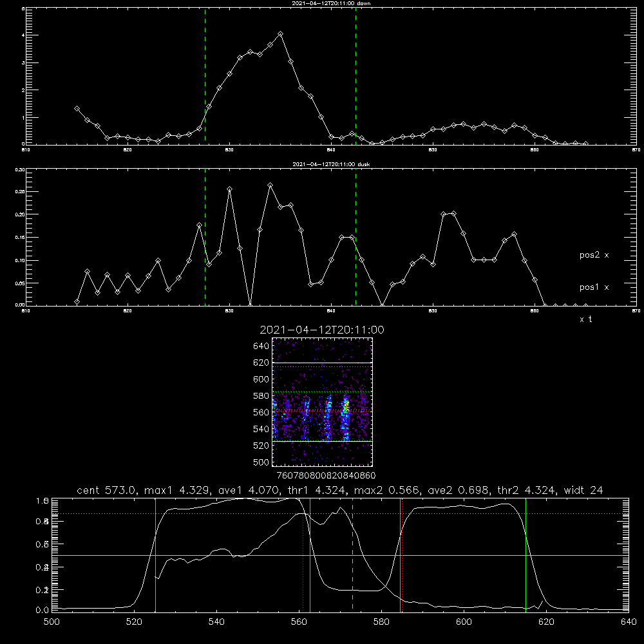Click the "x t" label
Viewport: 644px width, 644px height.
(585, 319)
